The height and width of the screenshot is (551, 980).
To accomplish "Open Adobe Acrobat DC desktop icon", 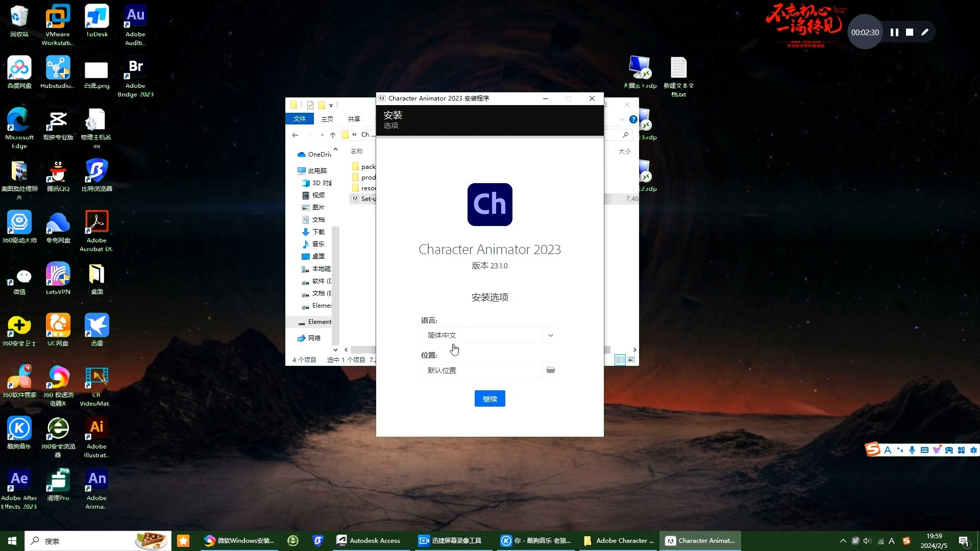I will coord(96,232).
